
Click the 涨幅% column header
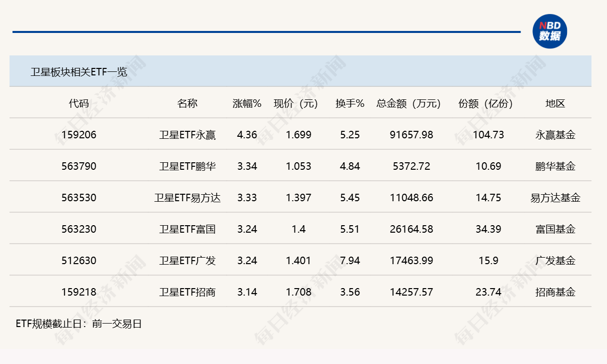pyautogui.click(x=247, y=103)
